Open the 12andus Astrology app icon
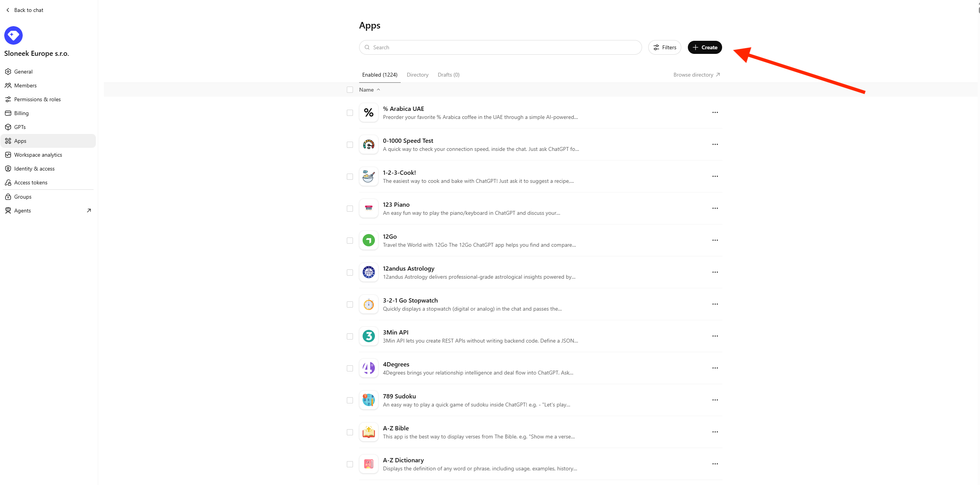This screenshot has width=980, height=485. coord(369,273)
